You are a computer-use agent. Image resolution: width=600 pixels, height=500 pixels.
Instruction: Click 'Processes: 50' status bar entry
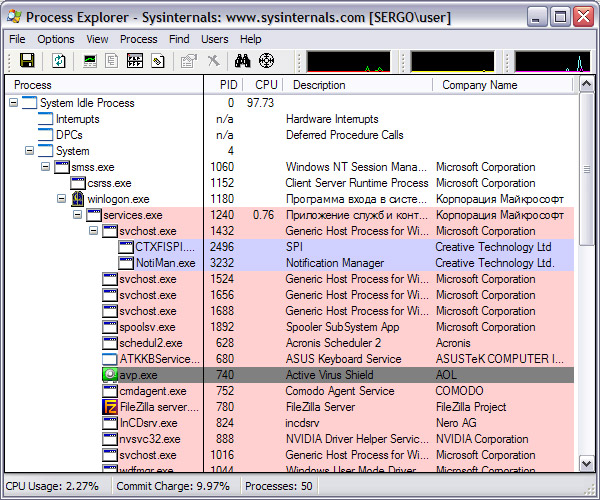coord(279,486)
